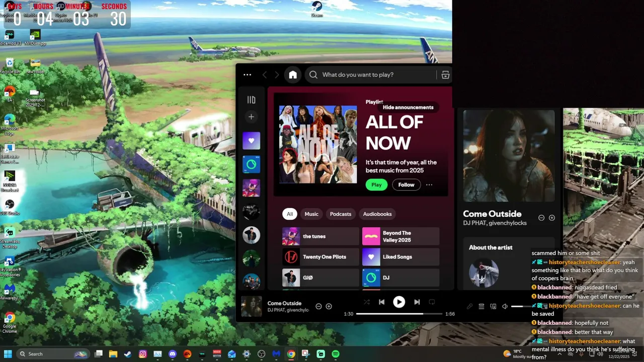
Task: Click the taskbar Search box
Action: coord(53,354)
